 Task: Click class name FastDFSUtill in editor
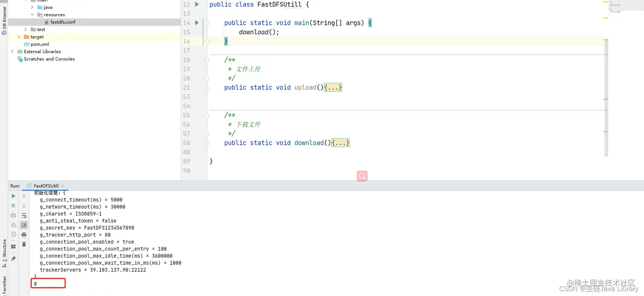(279, 4)
